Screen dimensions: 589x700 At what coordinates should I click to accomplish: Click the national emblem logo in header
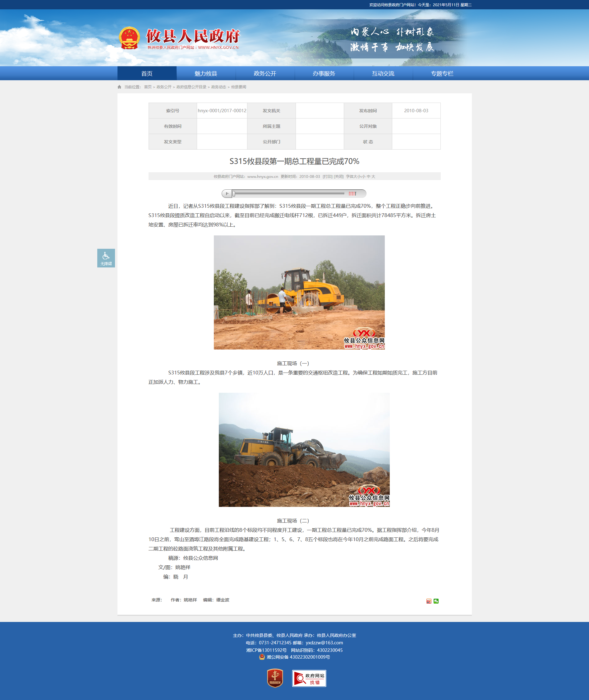(x=130, y=38)
